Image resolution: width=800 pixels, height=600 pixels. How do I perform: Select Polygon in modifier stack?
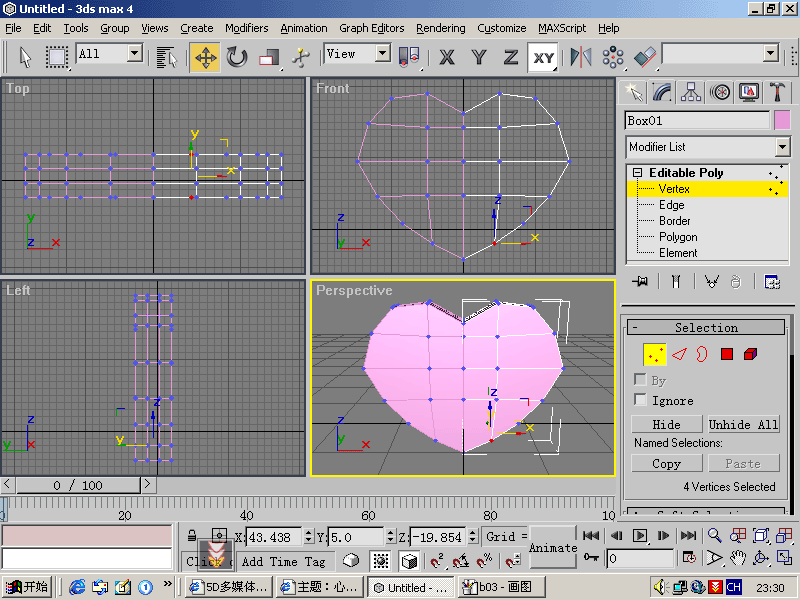678,237
